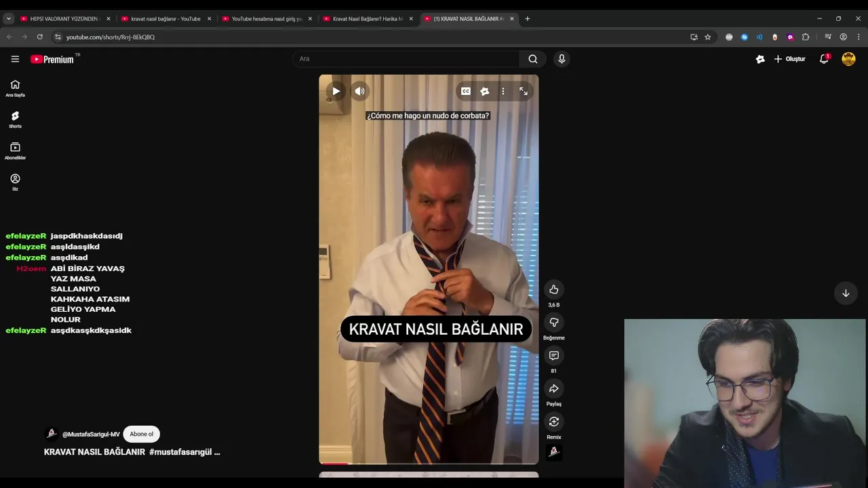Open Chrome three-dot menu
This screenshot has width=868, height=488.
pos(858,37)
